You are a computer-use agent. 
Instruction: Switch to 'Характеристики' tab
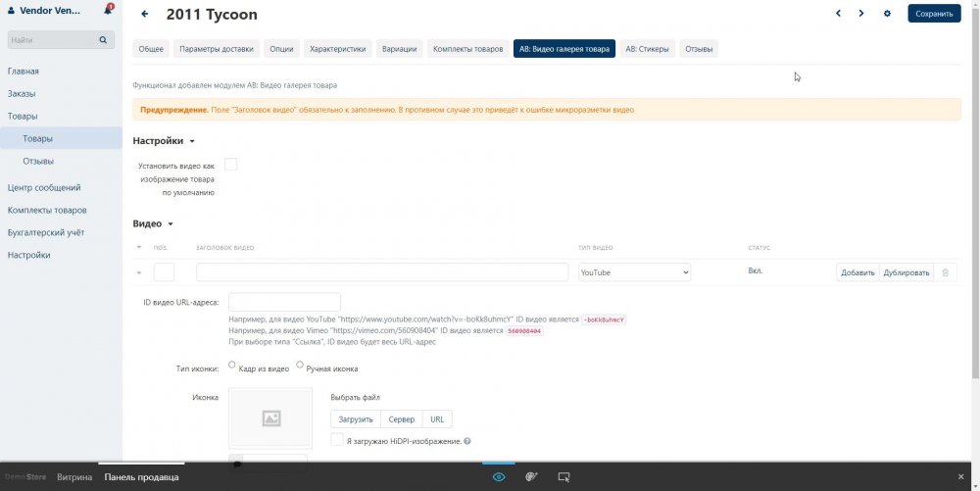(x=337, y=49)
